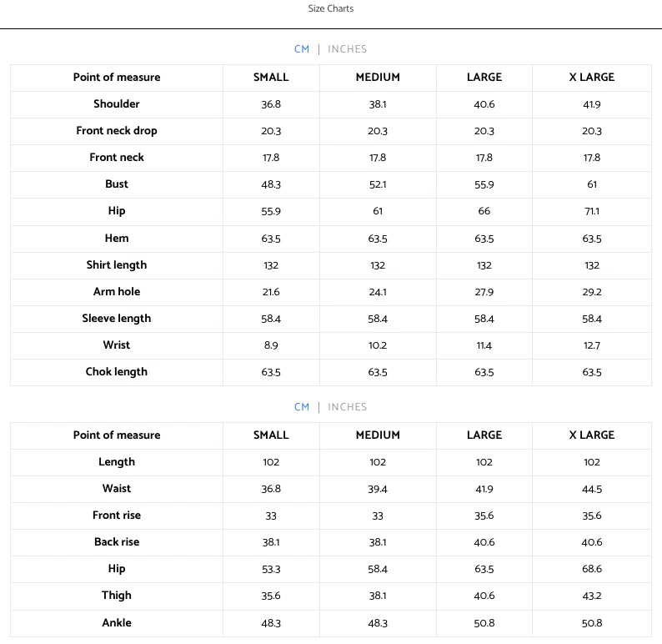Click X LARGE header in first table
The image size is (662, 644).
(591, 78)
